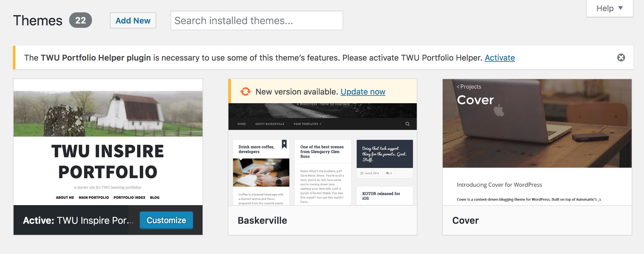Click About Me in TWU Inspire preview
644x254 pixels.
coord(65,198)
